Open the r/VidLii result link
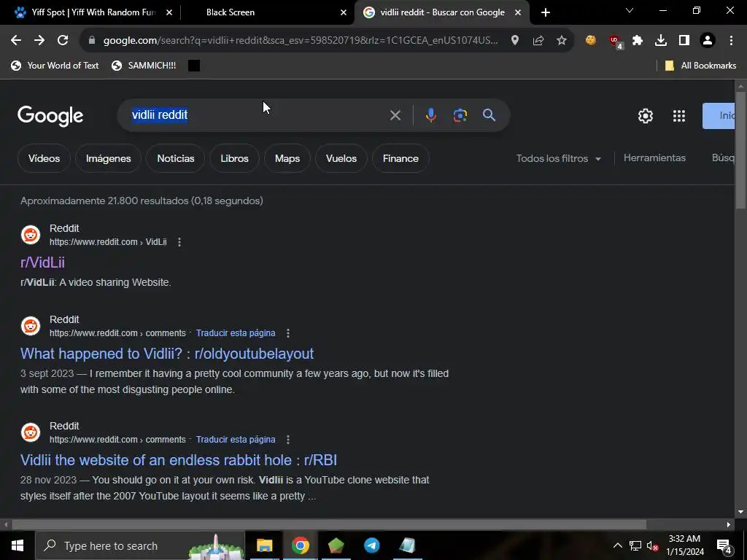This screenshot has height=560, width=747. coord(42,262)
